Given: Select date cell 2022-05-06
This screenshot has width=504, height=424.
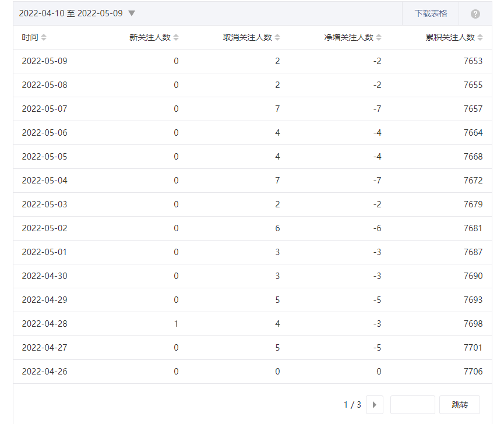Looking at the screenshot, I should [x=44, y=133].
